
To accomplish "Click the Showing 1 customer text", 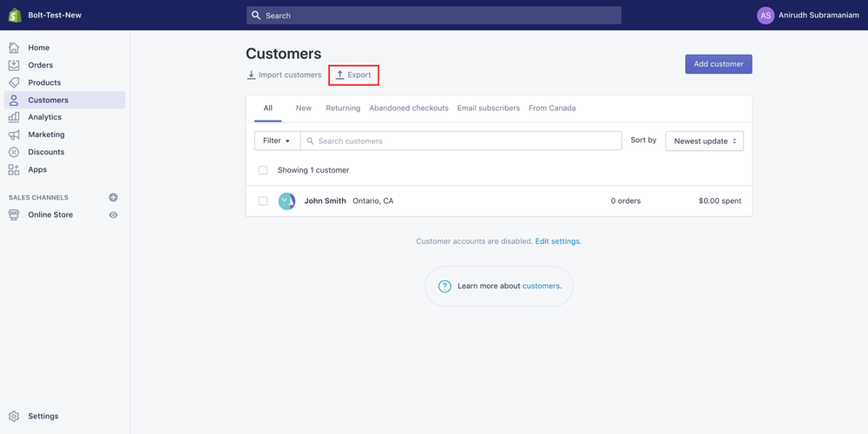I will (313, 170).
